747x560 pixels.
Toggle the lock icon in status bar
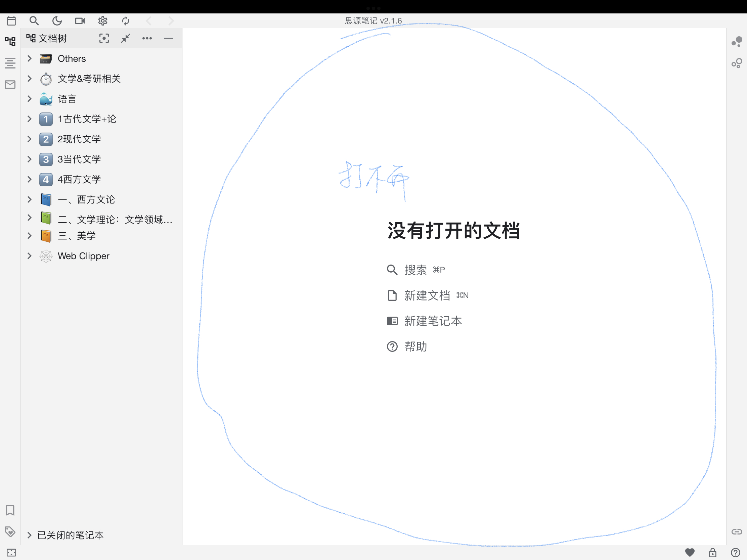[x=712, y=552]
